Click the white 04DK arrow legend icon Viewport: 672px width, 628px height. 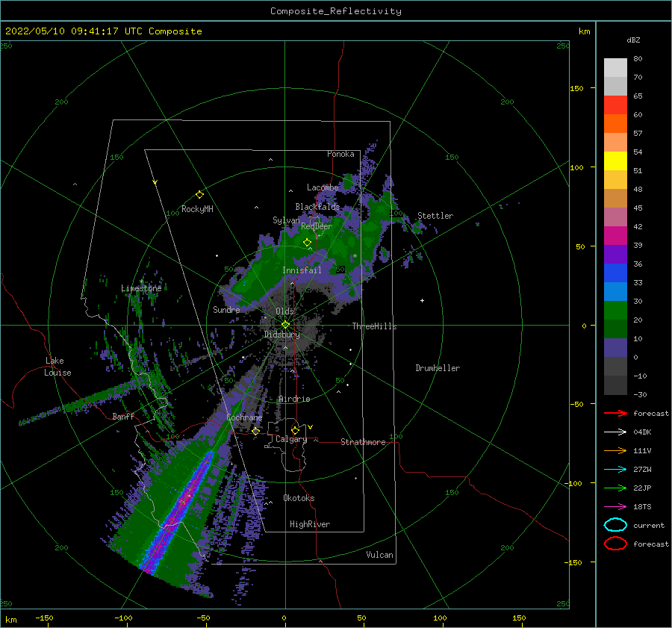coord(615,432)
